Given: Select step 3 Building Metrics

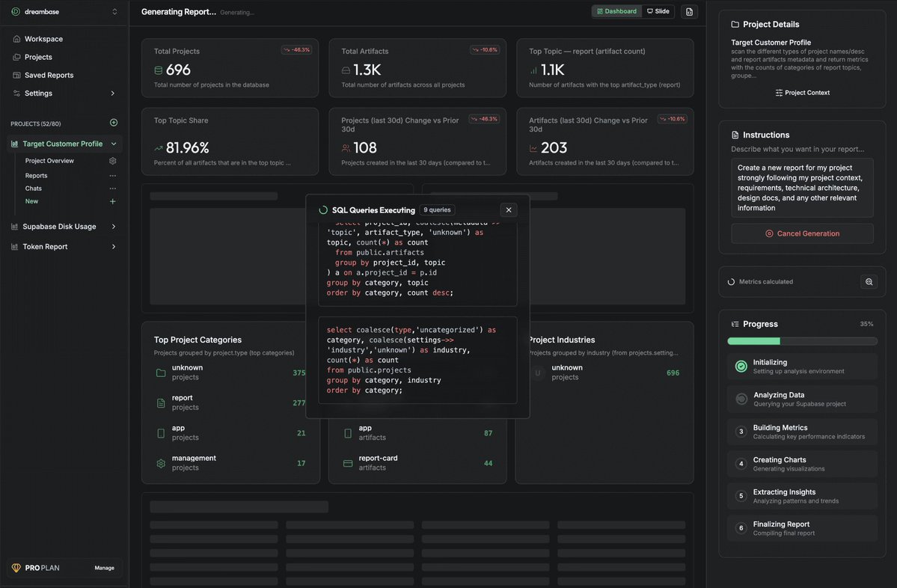Looking at the screenshot, I should click(x=802, y=432).
